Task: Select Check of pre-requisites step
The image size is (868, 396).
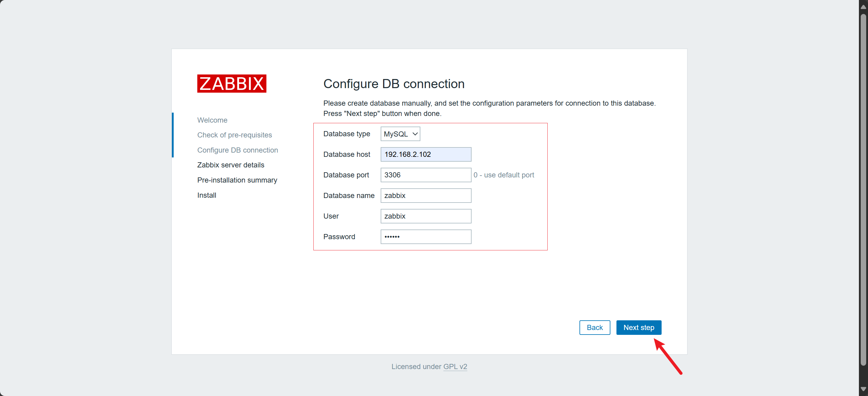Action: coord(234,135)
